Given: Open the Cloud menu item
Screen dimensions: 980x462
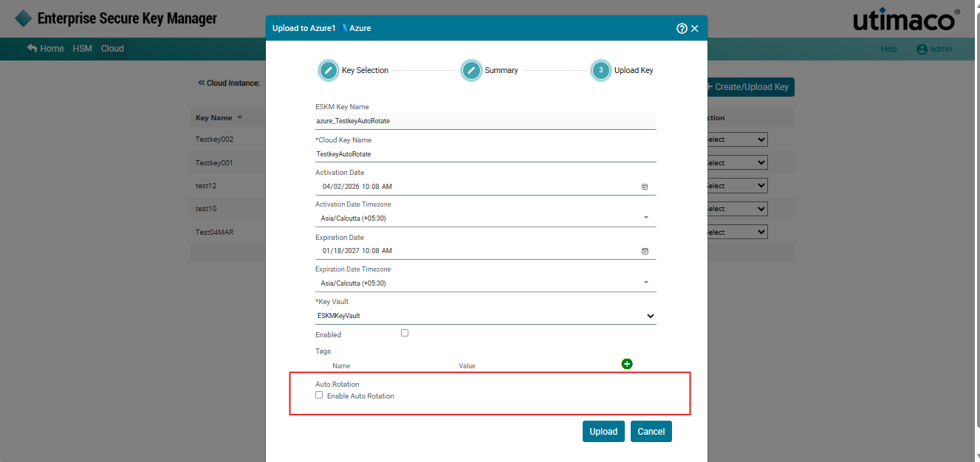Looking at the screenshot, I should (x=112, y=49).
